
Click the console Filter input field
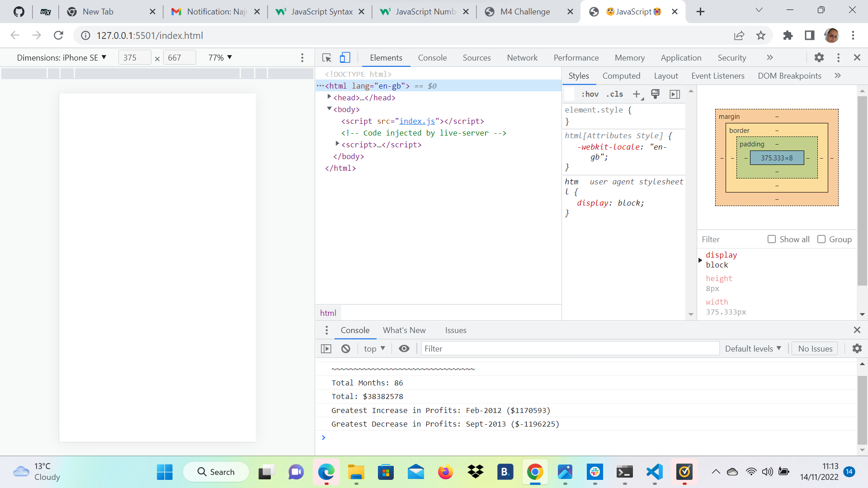[x=570, y=349]
